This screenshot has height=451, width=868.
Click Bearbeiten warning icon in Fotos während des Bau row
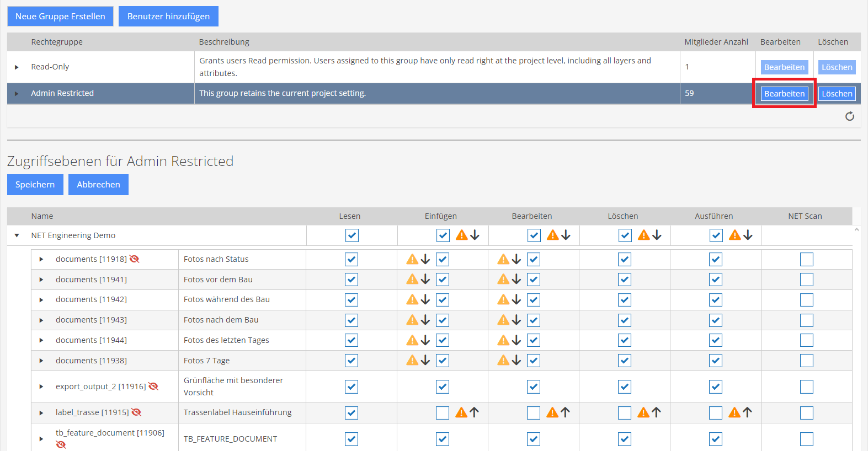[503, 299]
